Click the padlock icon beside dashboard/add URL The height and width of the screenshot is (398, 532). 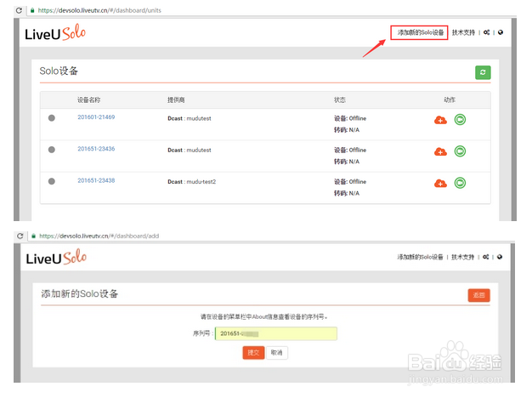click(x=33, y=236)
